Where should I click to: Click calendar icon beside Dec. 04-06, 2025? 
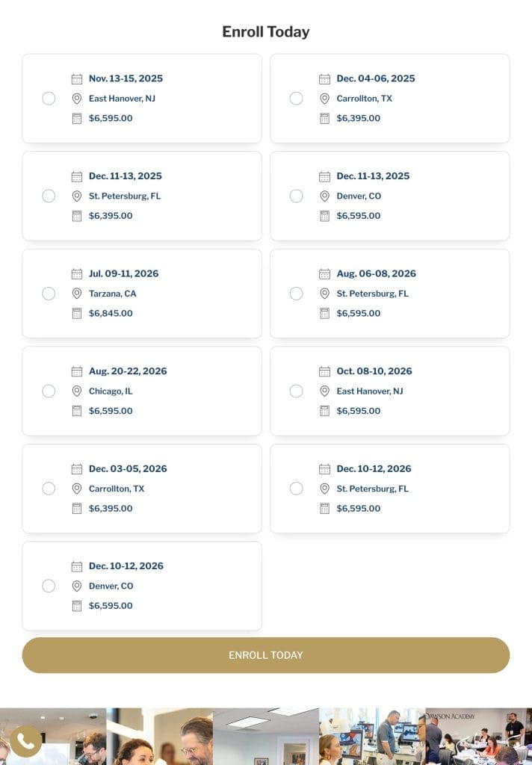(x=324, y=78)
